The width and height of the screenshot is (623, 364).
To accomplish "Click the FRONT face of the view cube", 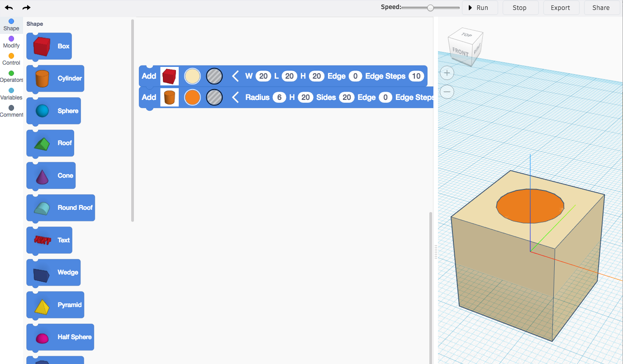I will [x=461, y=52].
